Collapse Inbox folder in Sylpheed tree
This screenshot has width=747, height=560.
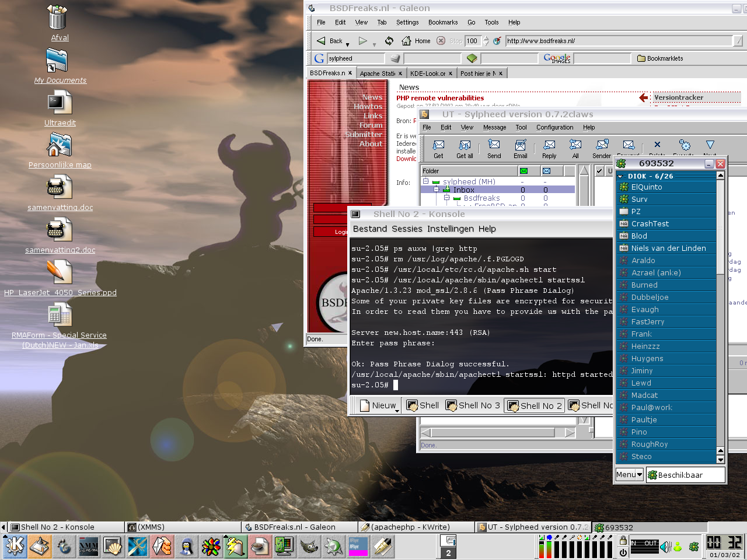tap(436, 190)
